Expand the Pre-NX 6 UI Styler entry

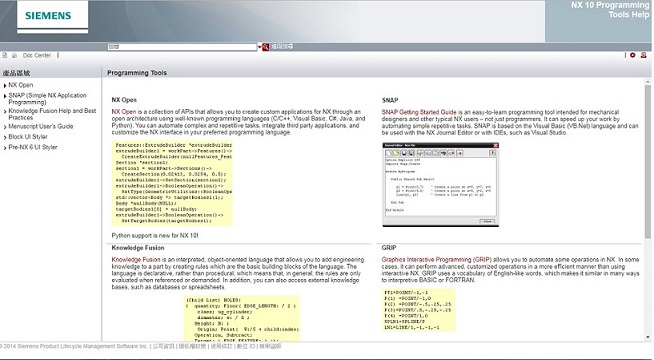click(5, 148)
